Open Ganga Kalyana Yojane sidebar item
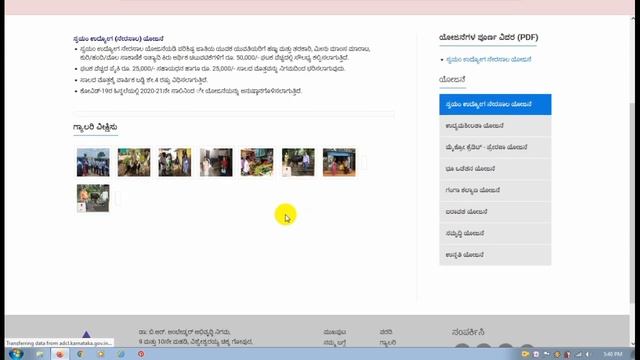This screenshot has width=640, height=360. (x=495, y=190)
